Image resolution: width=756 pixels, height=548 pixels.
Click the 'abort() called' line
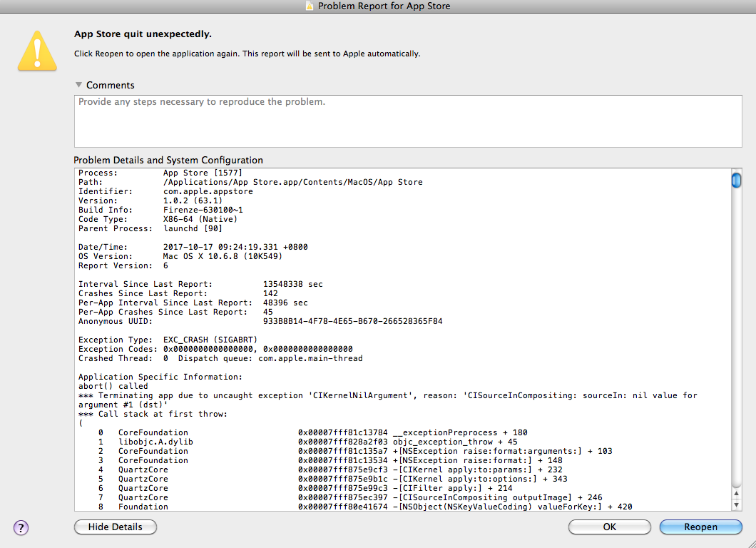113,386
